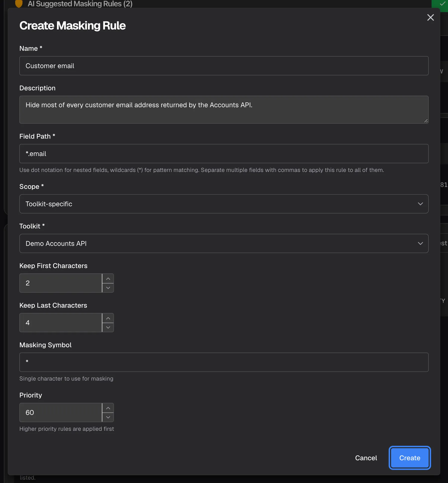
Task: Click the AI Suggested Masking Rules heading
Action: (80, 4)
